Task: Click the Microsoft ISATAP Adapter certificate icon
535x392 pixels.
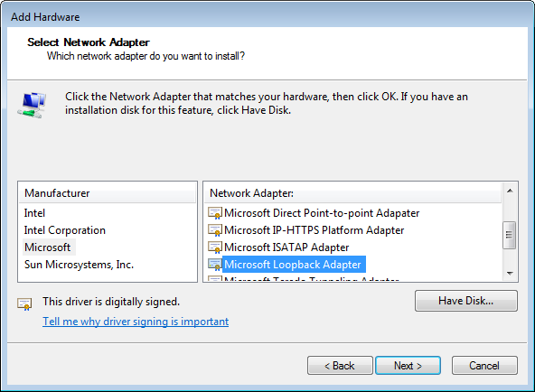Action: pyautogui.click(x=215, y=247)
